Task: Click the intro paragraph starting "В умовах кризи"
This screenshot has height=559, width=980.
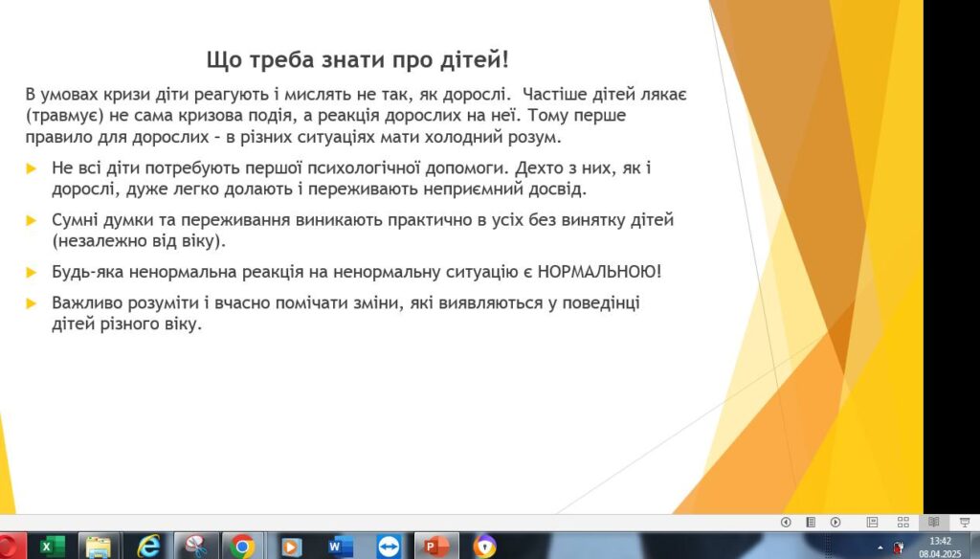Action: pos(356,115)
